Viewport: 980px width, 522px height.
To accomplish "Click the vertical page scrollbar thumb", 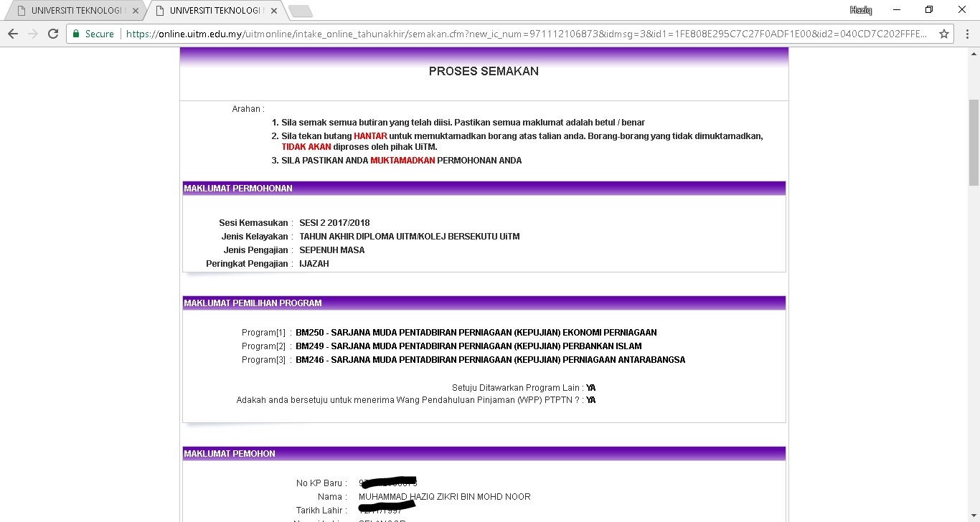I will 974,142.
